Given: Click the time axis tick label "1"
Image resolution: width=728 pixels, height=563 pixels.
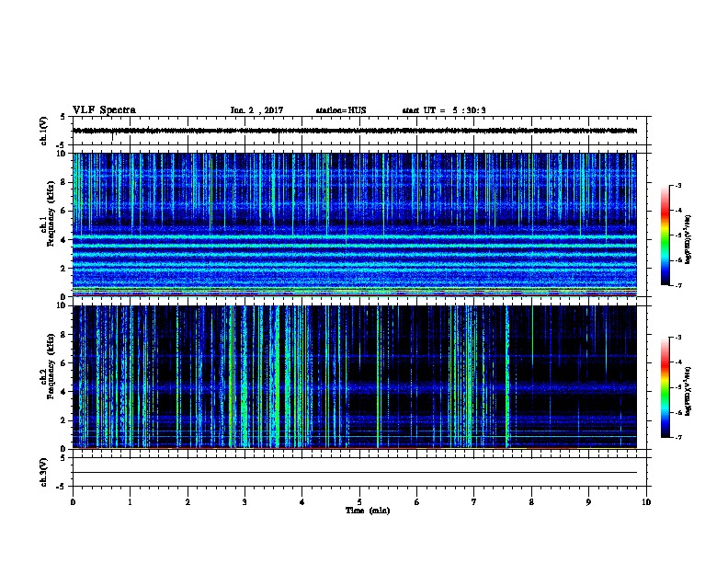Looking at the screenshot, I should [x=130, y=502].
